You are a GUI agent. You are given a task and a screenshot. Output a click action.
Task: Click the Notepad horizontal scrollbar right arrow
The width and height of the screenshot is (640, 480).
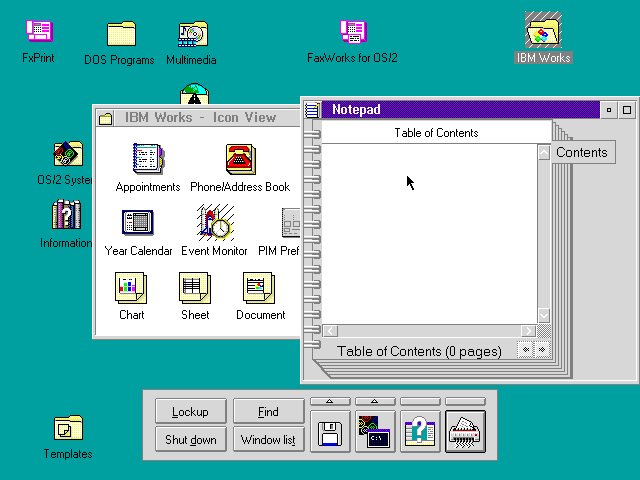pyautogui.click(x=529, y=331)
